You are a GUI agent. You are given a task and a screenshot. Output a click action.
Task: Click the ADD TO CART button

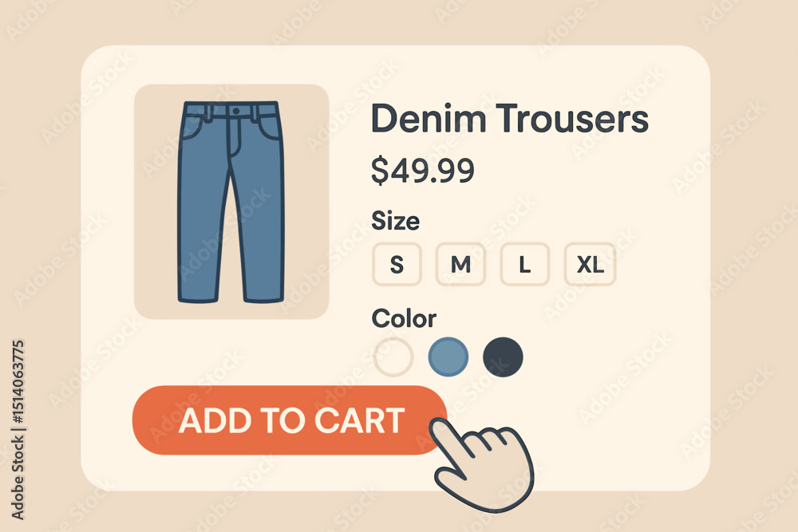click(x=289, y=420)
